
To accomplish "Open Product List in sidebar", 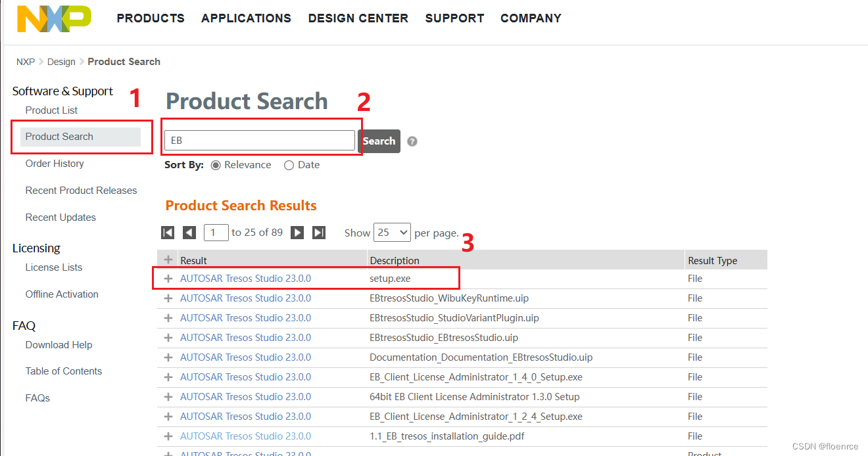I will click(x=51, y=110).
